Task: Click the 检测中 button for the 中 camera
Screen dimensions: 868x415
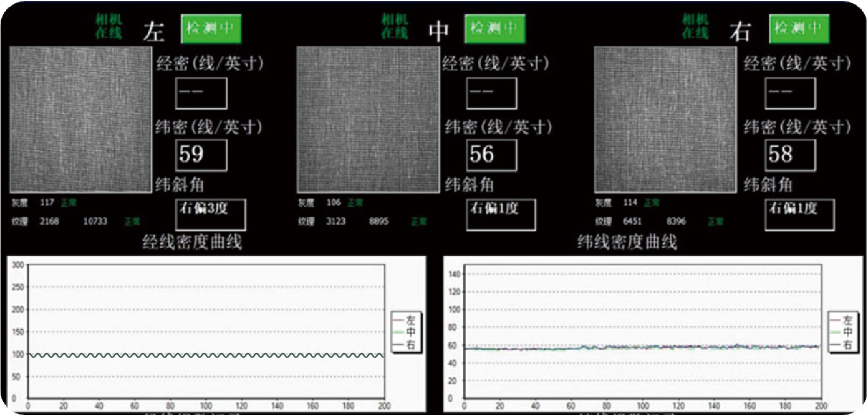Action: 494,28
